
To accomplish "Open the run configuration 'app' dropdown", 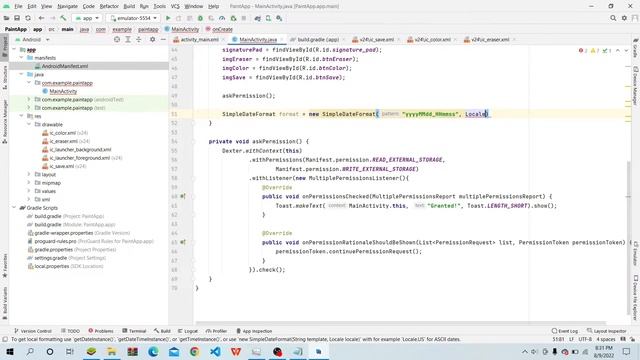I will click(x=87, y=18).
